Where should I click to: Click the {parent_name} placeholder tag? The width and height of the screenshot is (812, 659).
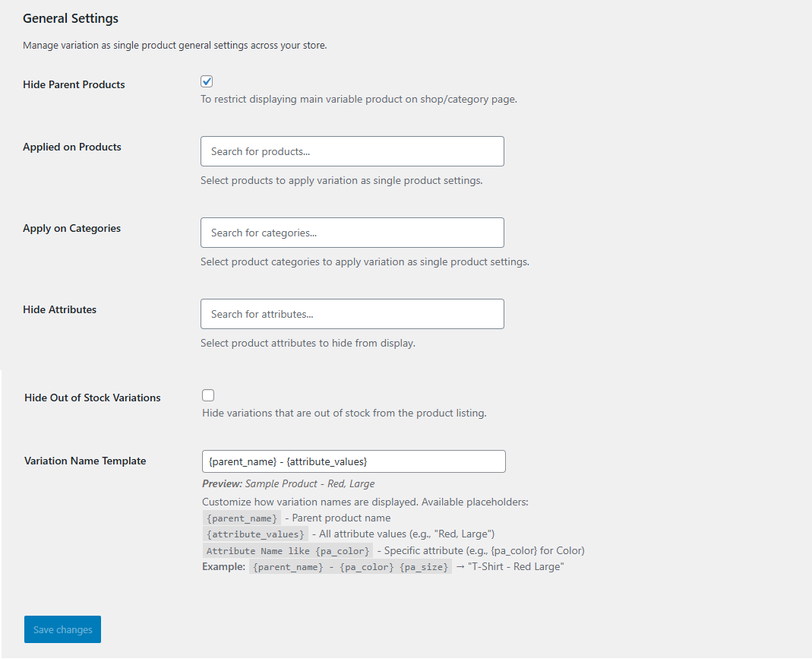click(242, 518)
